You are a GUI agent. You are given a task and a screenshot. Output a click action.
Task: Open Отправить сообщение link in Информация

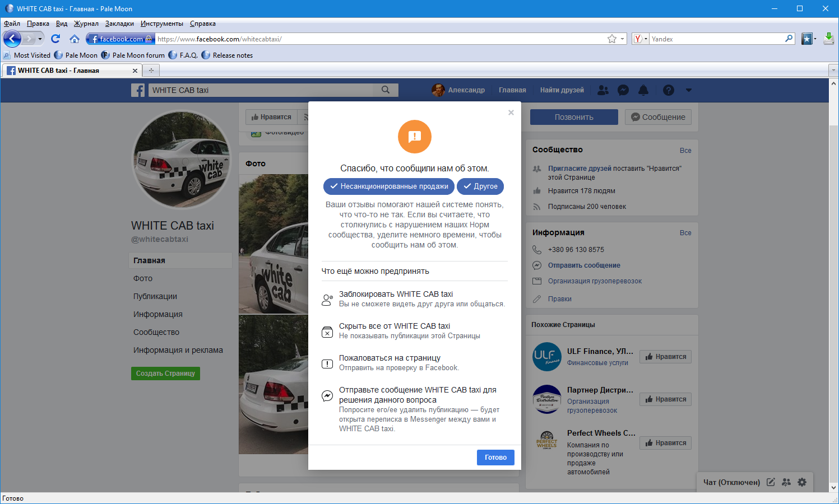point(584,265)
